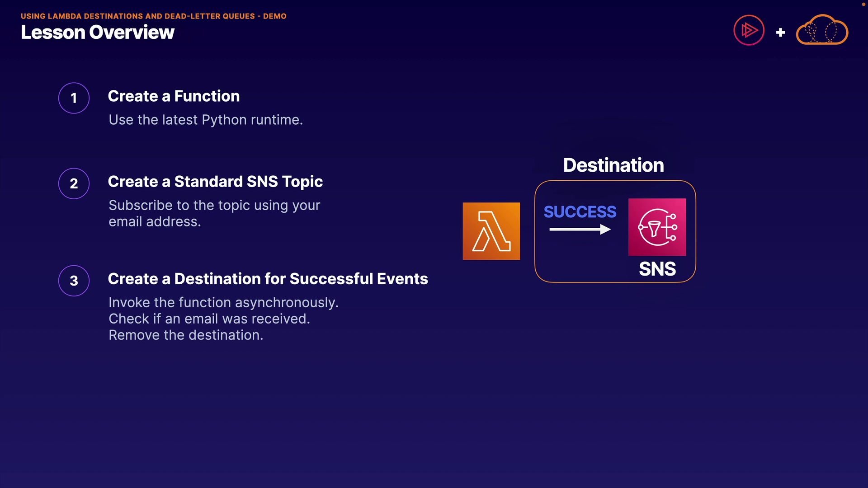Click 'Use the latest Python runtime' text
Image resolution: width=868 pixels, height=488 pixels.
pos(206,120)
